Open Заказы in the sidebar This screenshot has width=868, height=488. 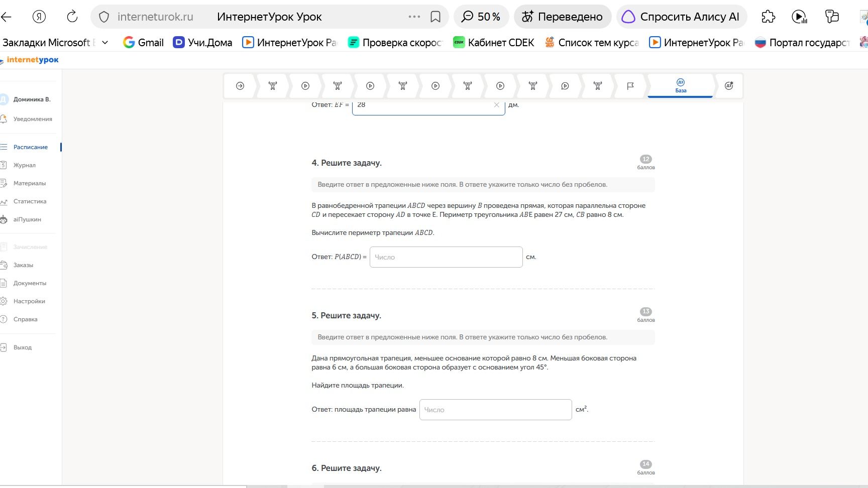23,265
